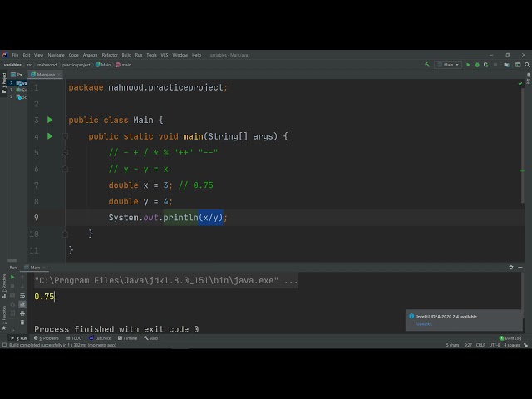
Task: Run with coverage from the top toolbar
Action: coord(486,65)
